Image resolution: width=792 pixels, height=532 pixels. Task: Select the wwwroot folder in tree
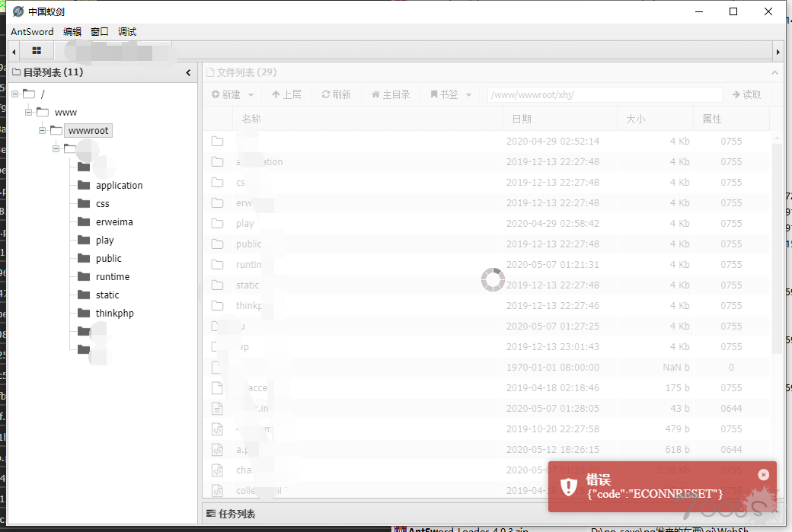coord(88,131)
